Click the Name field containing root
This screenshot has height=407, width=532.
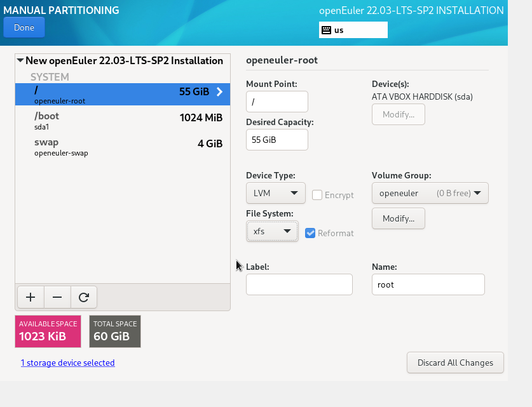[x=428, y=284]
